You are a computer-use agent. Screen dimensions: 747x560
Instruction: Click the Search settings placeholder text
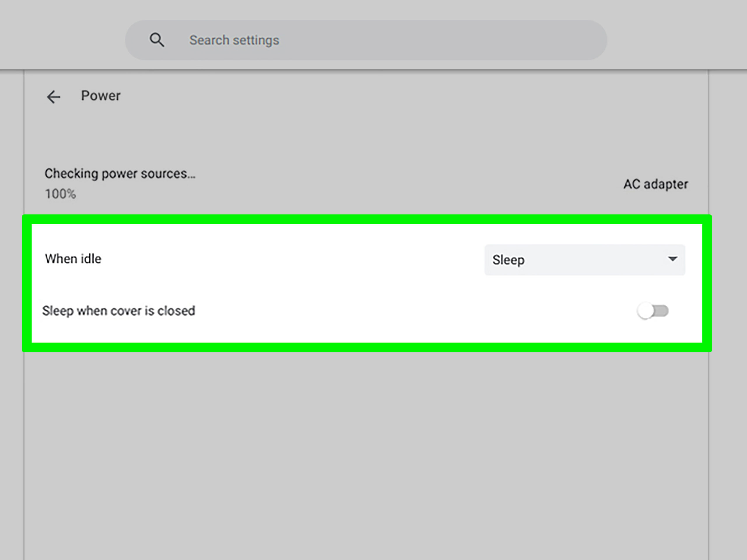coord(234,40)
